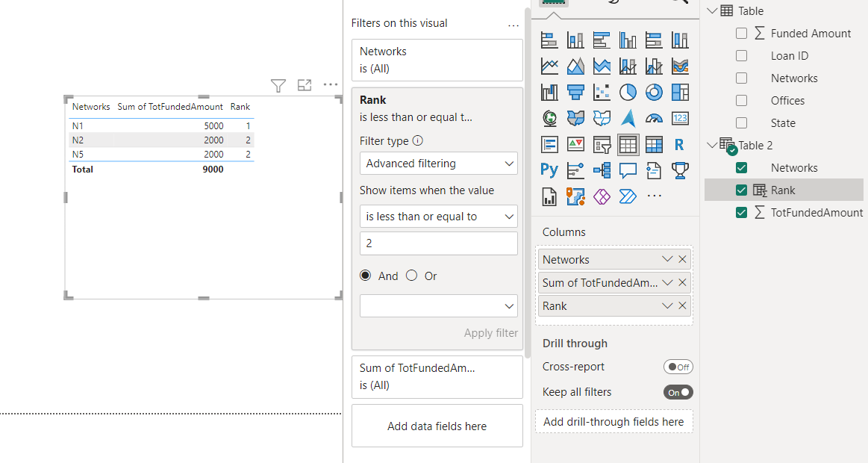
Task: Check the Loan ID field
Action: 742,56
